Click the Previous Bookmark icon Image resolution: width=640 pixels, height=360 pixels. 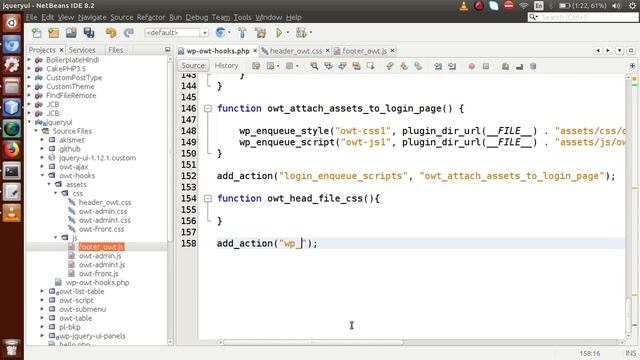[x=390, y=66]
